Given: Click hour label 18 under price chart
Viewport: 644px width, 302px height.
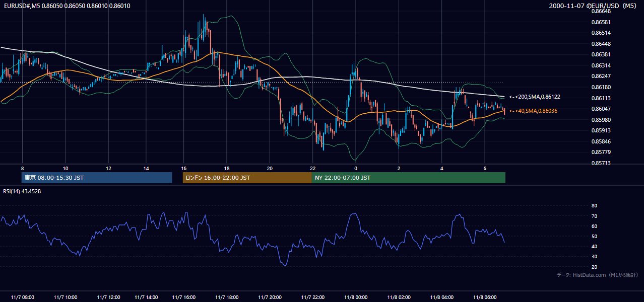Looking at the screenshot, I should point(227,168).
